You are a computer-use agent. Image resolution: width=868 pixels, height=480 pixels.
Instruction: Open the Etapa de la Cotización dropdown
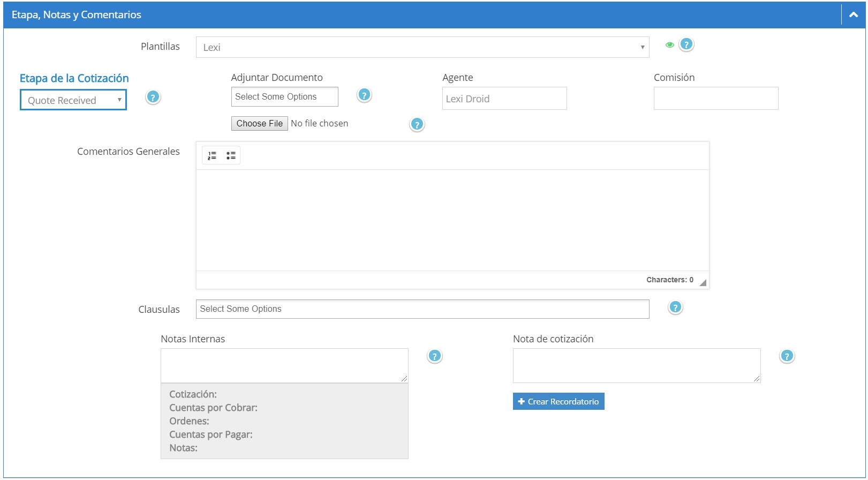coord(73,100)
